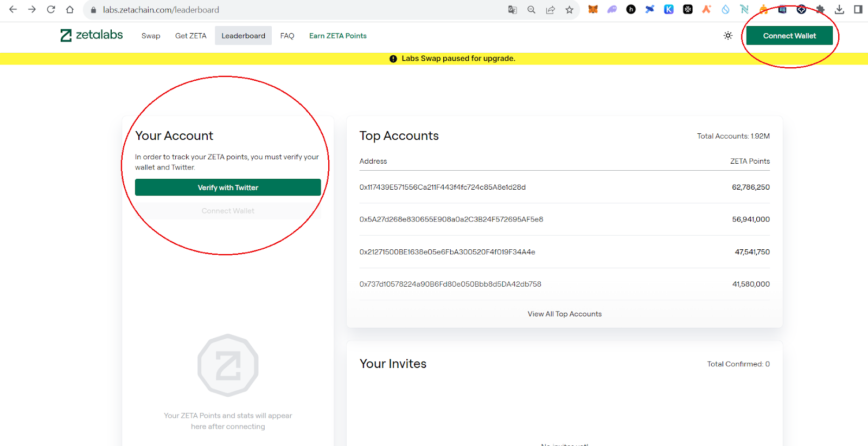Select address 0x737d10578224a90B6Fd80e050Bbb8d5DA42db758
Viewport: 868px width, 446px height.
coord(450,284)
